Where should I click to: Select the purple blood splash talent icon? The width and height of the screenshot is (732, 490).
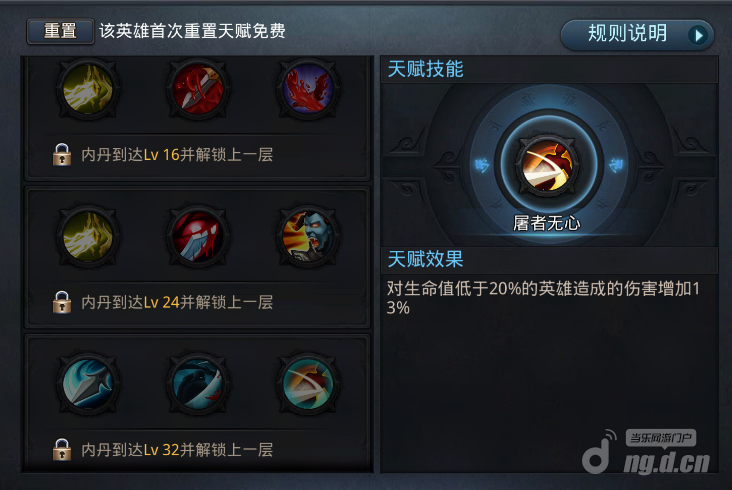pos(308,89)
